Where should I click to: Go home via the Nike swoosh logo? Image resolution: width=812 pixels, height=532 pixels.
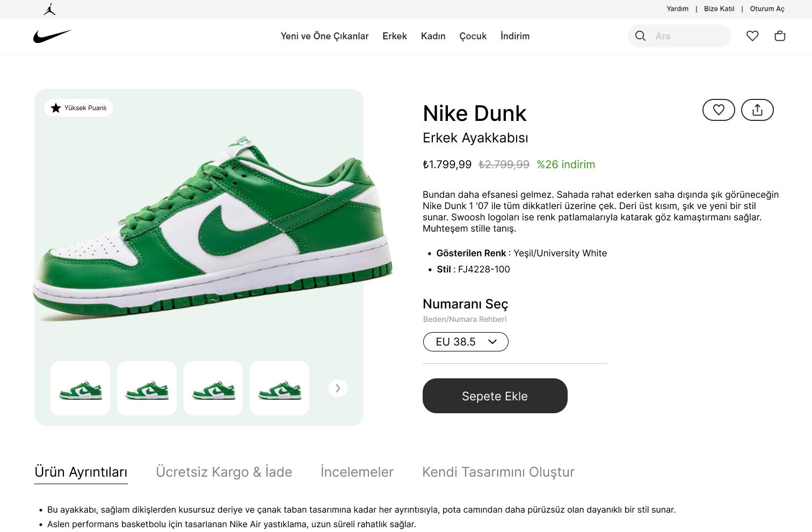53,36
